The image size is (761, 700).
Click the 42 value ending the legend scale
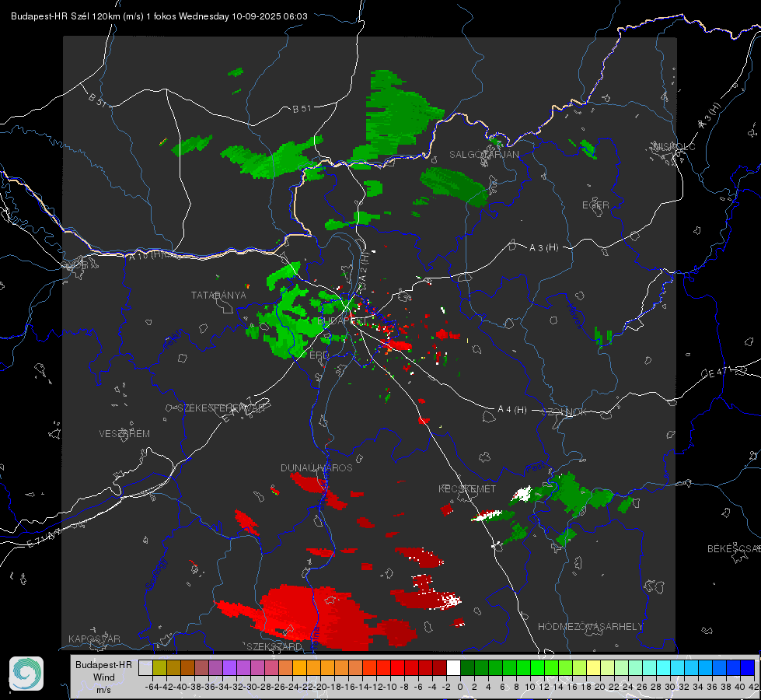tap(754, 687)
